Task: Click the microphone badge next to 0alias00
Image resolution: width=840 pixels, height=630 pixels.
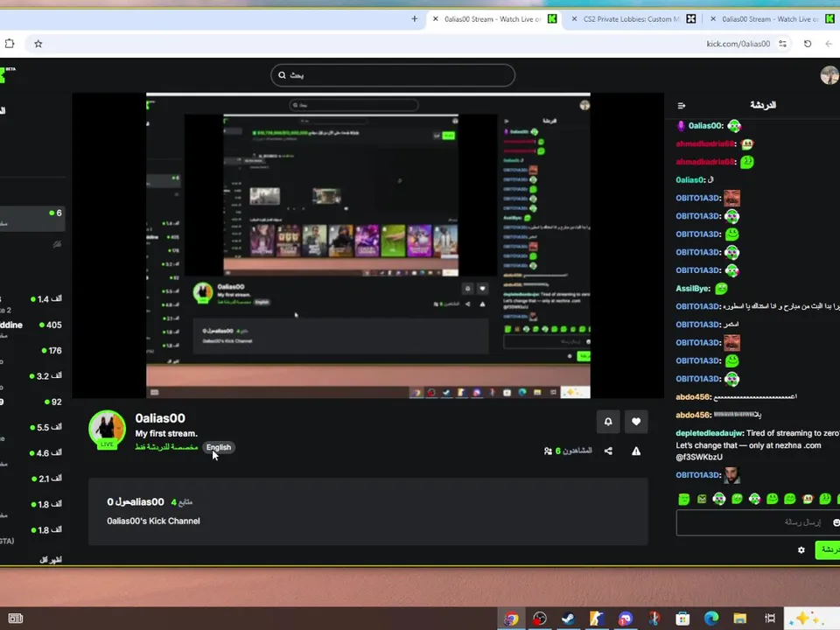Action: pos(681,126)
